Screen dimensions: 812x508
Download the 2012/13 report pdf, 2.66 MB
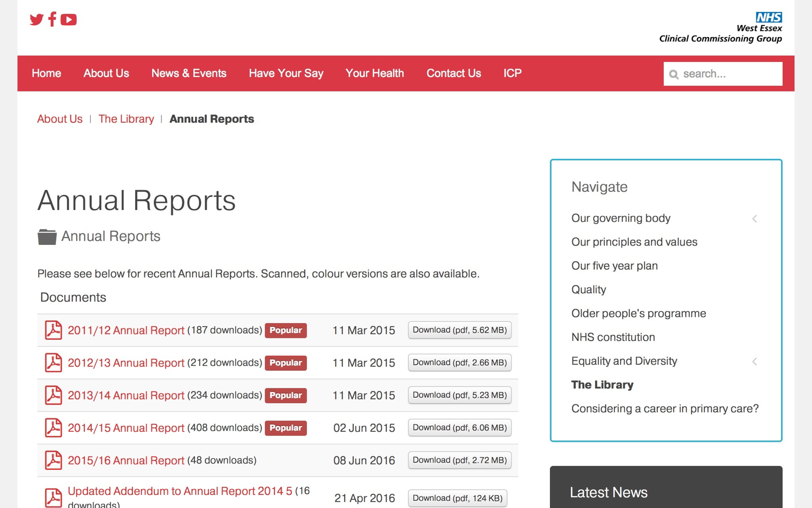[460, 363]
